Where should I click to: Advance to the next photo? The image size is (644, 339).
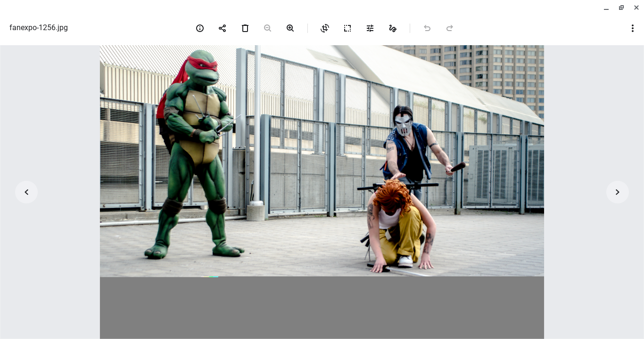(618, 192)
